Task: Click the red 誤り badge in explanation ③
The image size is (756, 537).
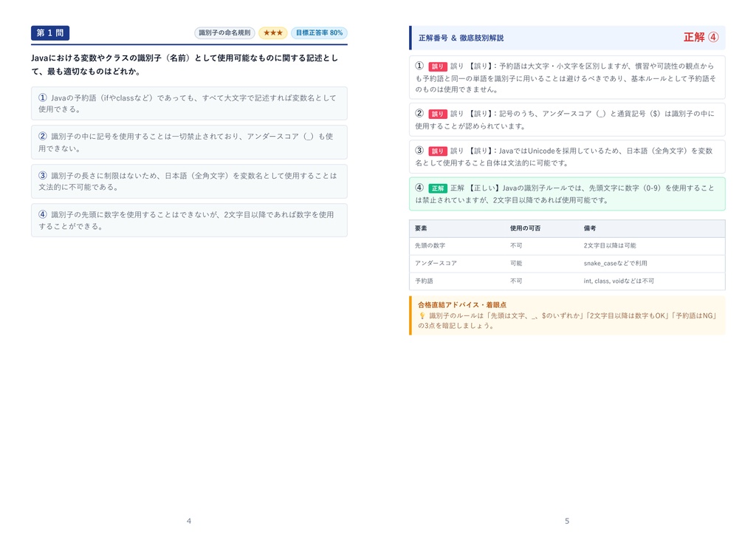Action: point(438,151)
